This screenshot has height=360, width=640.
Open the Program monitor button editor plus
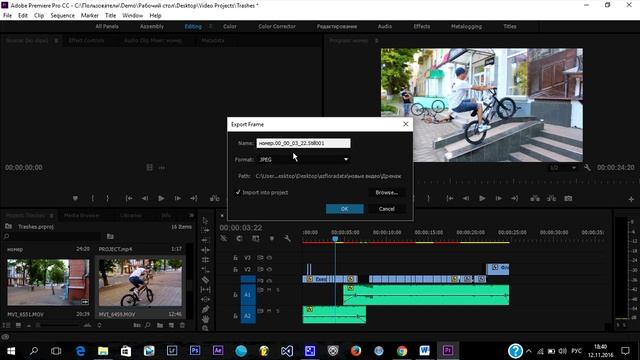tap(631, 199)
